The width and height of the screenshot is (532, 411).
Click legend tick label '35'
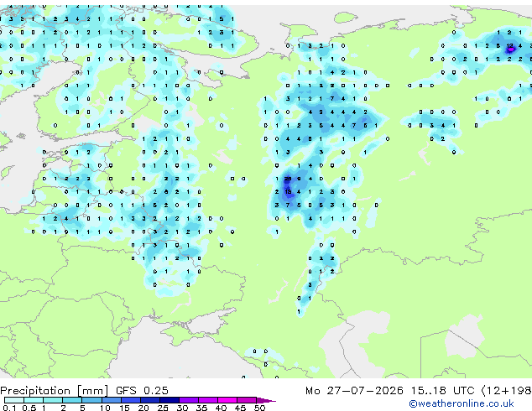pos(201,408)
